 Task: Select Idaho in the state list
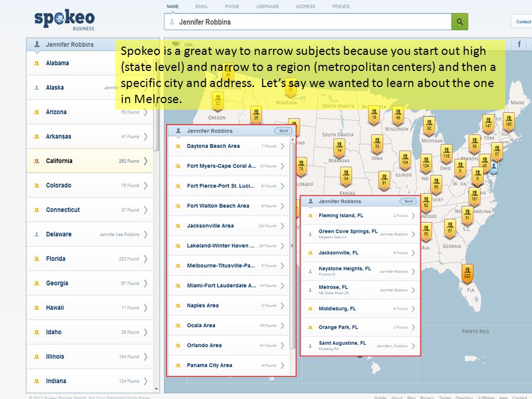[x=90, y=332]
